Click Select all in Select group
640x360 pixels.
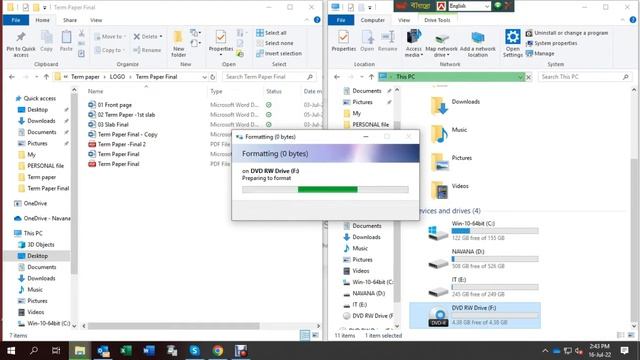coord(271,33)
